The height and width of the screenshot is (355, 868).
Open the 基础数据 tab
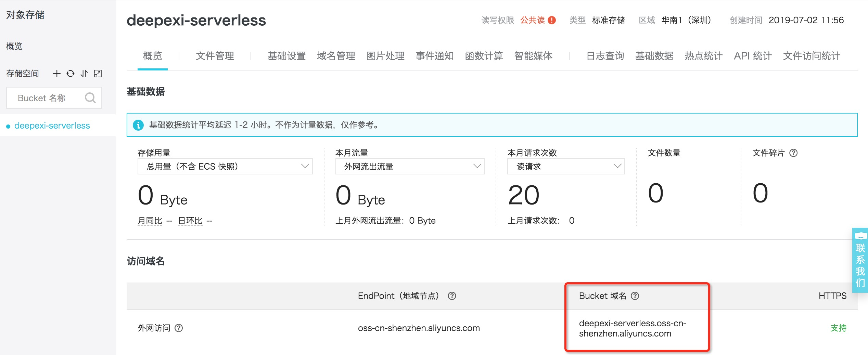tap(654, 56)
